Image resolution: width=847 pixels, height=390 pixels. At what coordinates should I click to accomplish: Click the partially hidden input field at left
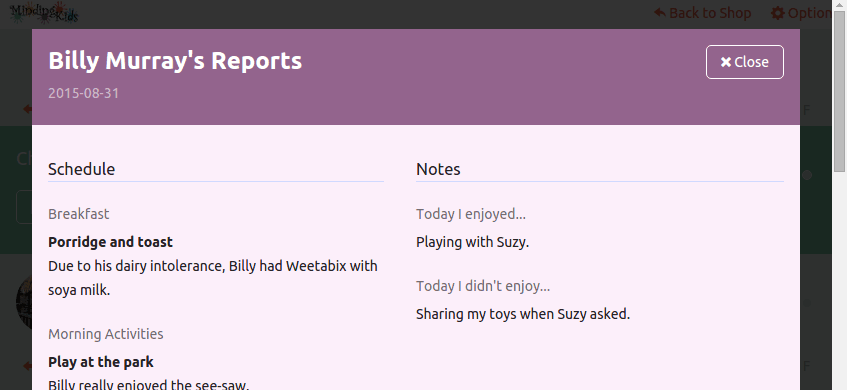click(x=24, y=207)
